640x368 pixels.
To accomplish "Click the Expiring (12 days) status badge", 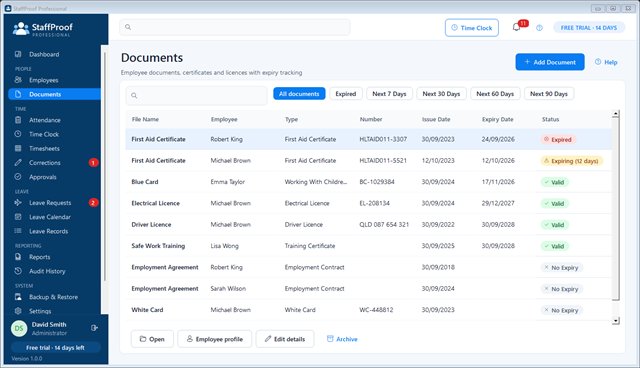I will (571, 161).
